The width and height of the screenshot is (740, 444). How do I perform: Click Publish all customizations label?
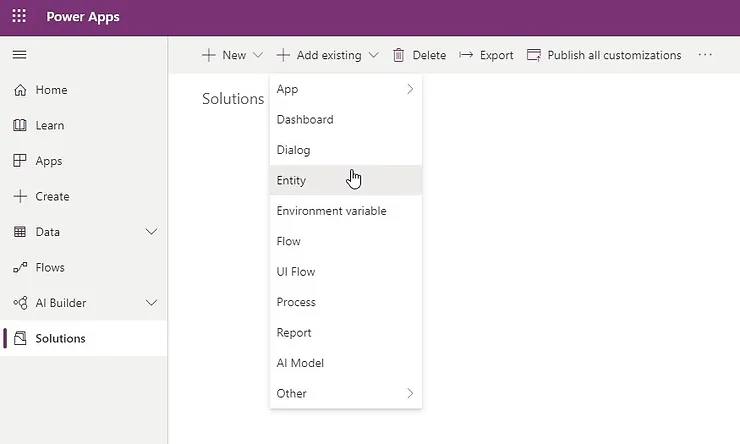(614, 55)
